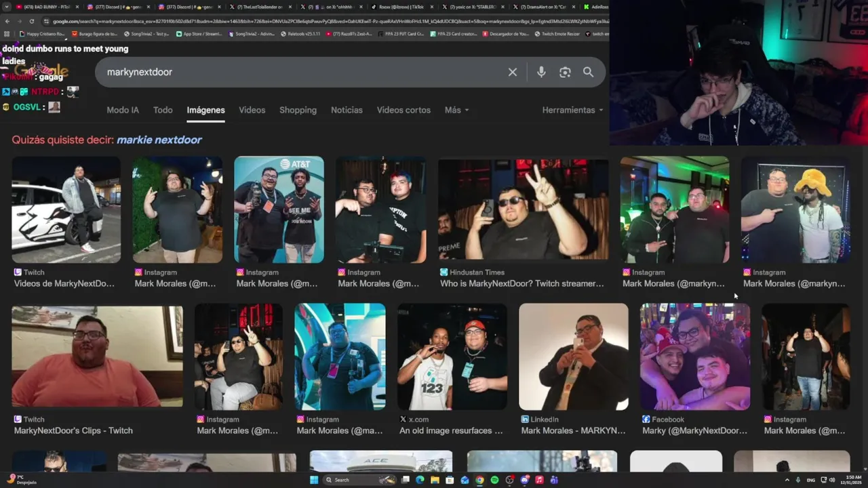This screenshot has height=488, width=868.
Task: Focus the browser address bar URL
Action: tap(325, 21)
